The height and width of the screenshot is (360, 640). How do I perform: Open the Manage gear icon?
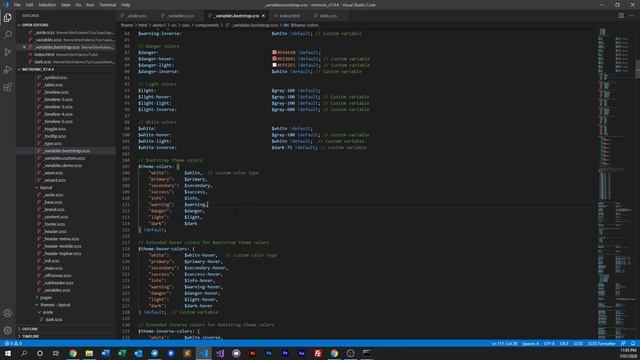coord(7,330)
